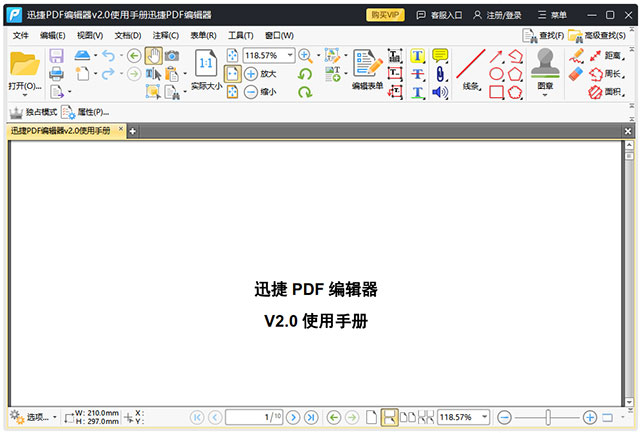Switch to two-page facing layout
This screenshot has width=640, height=433.
tap(408, 417)
